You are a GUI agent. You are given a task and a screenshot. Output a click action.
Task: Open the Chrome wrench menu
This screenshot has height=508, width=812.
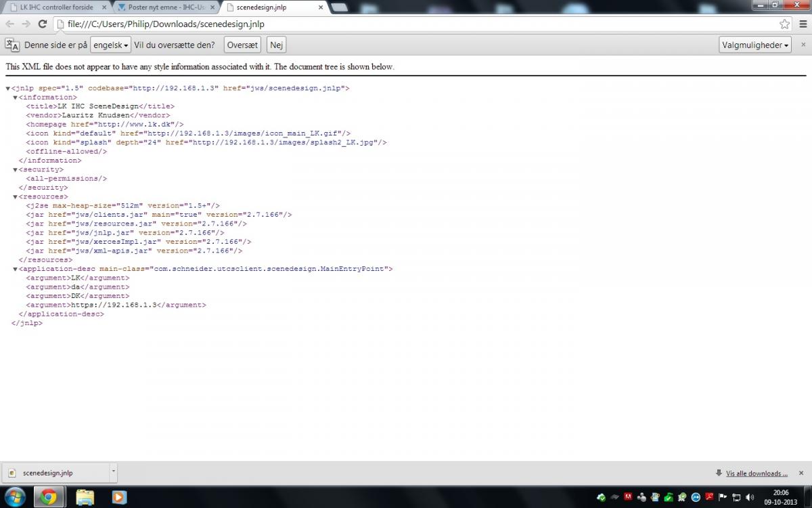803,24
